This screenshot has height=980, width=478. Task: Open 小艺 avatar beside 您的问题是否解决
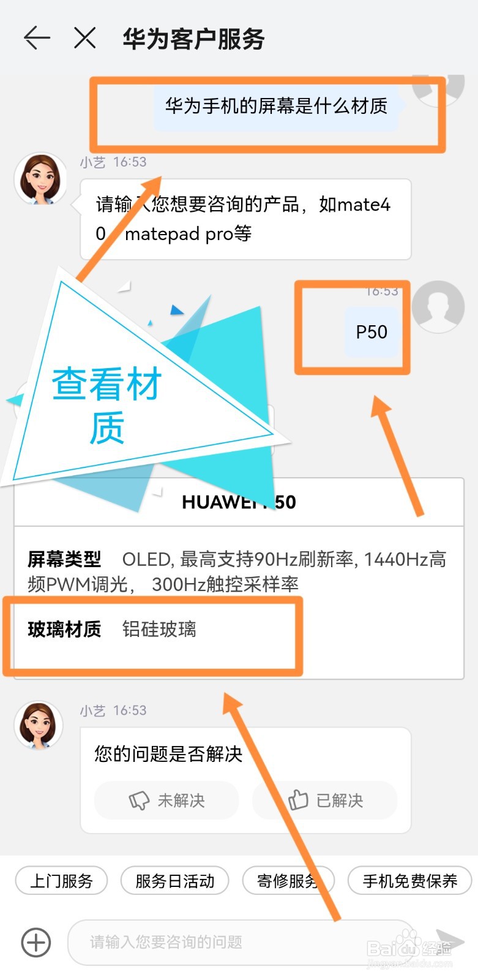click(39, 725)
